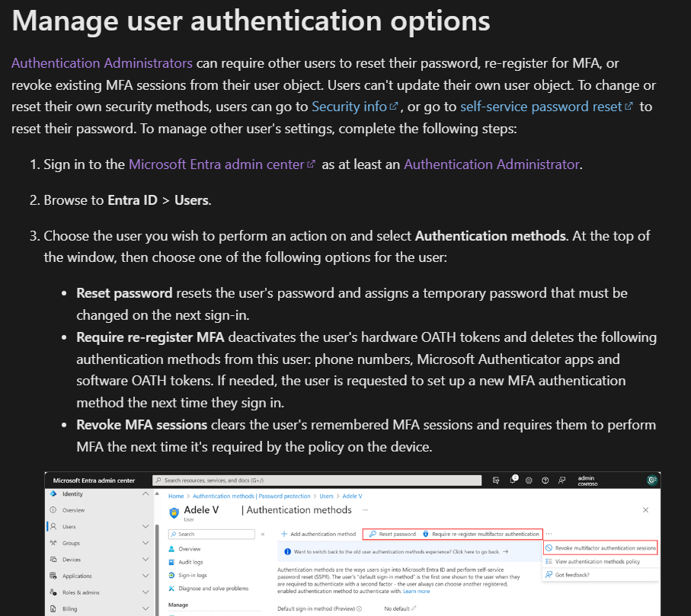Click the Identity diamond icon in sidebar

pos(53,493)
